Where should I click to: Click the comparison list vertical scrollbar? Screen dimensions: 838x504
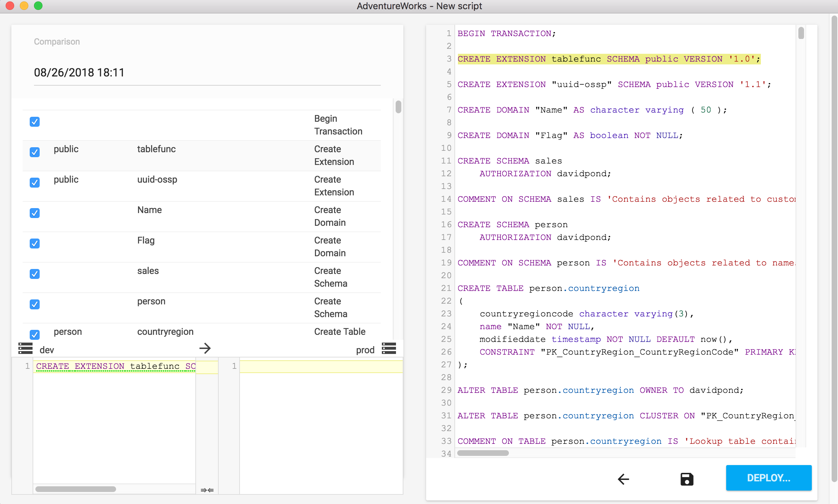pyautogui.click(x=398, y=107)
